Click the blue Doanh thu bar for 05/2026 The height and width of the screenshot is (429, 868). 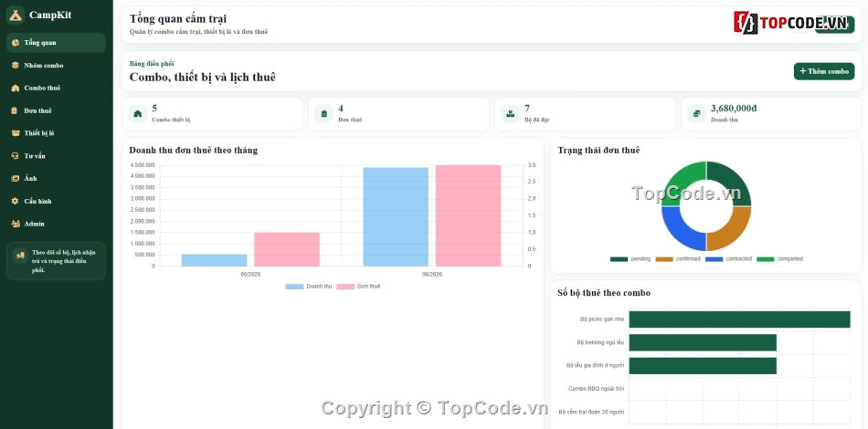point(214,260)
